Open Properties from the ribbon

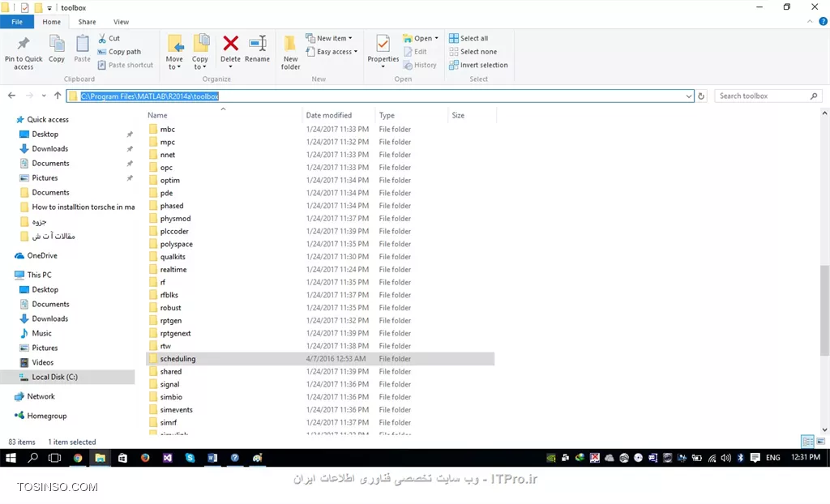click(383, 50)
